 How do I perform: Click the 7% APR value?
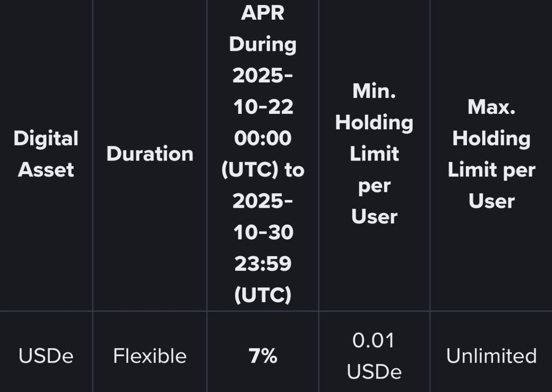coord(263,356)
